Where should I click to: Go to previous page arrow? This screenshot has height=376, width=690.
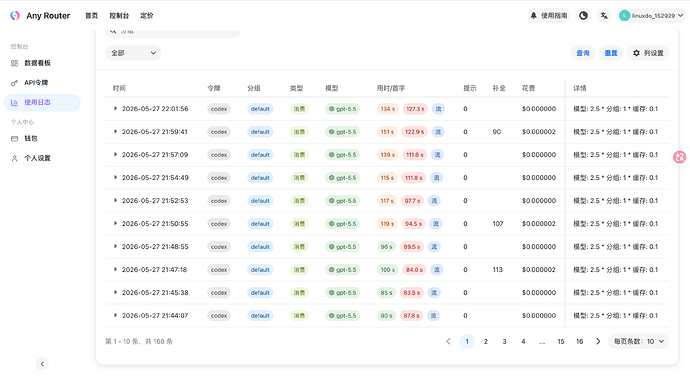click(448, 341)
